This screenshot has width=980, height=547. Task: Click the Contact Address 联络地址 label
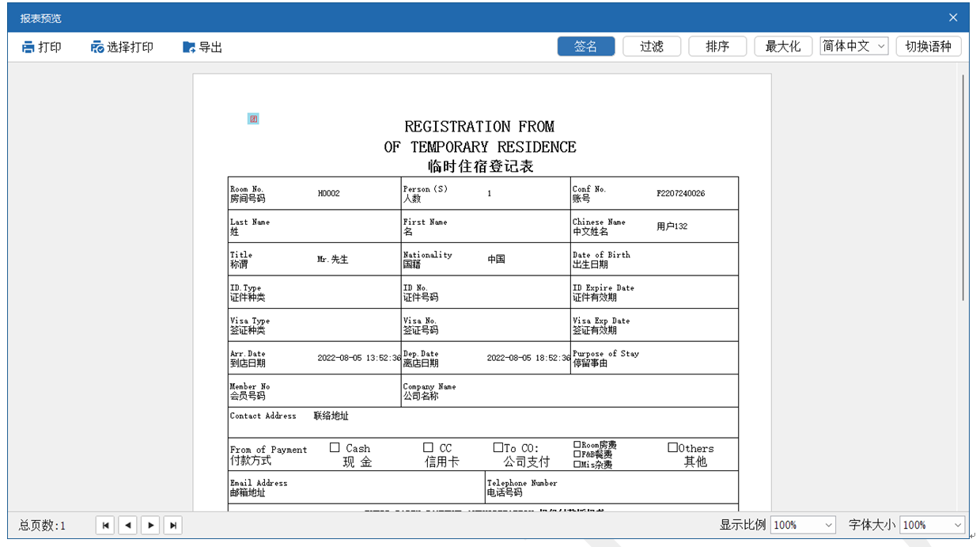coord(289,416)
